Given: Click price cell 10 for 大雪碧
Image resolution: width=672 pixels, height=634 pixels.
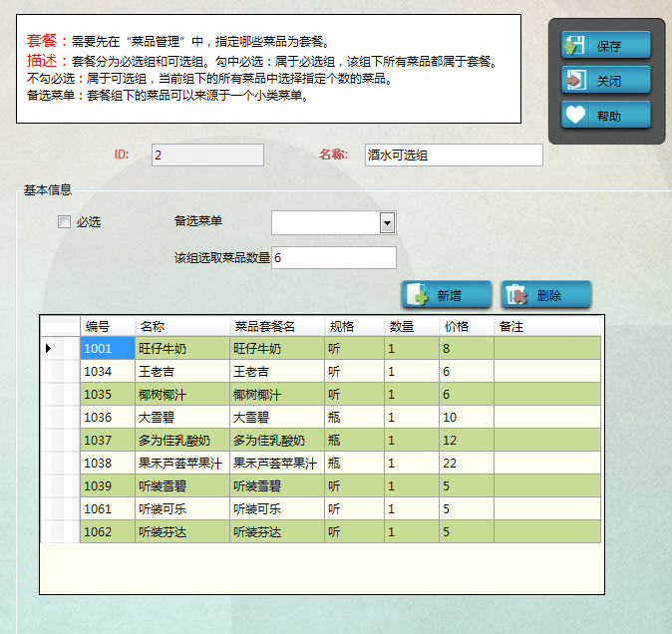Looking at the screenshot, I should coord(467,418).
